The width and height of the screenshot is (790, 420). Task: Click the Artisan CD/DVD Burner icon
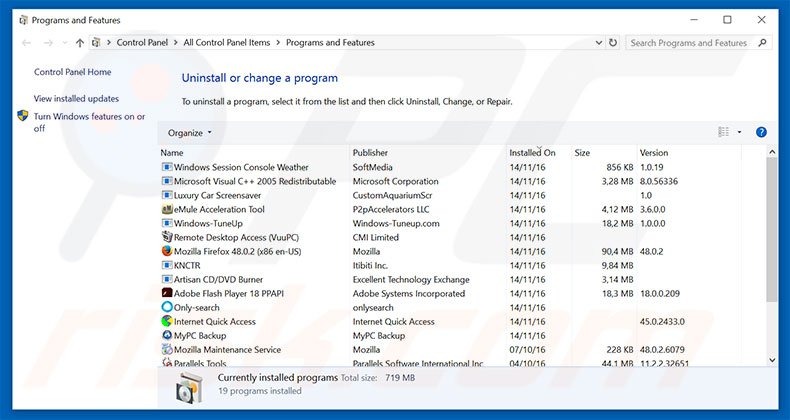coord(167,279)
